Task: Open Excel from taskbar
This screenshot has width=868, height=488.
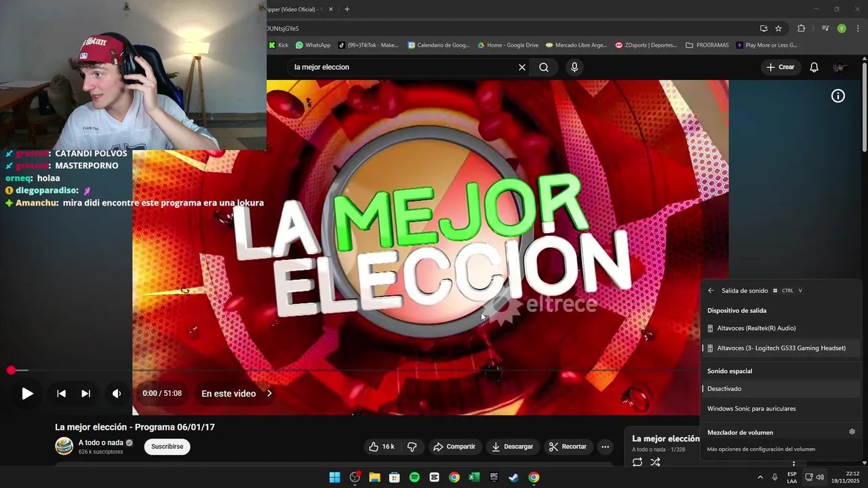Action: pos(474,477)
